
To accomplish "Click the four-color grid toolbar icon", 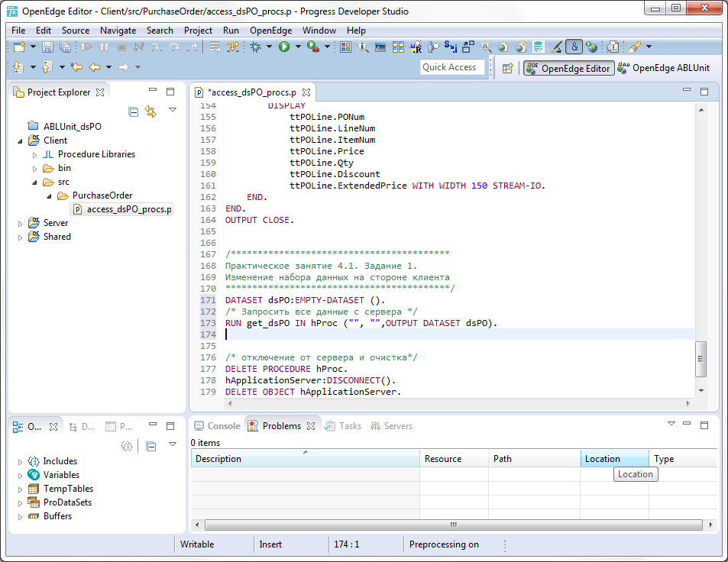I will tap(345, 47).
